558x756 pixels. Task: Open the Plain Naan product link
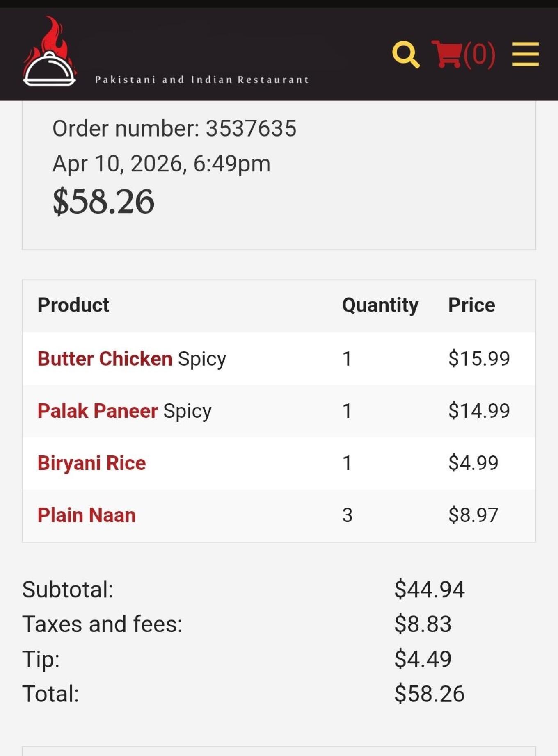(87, 515)
